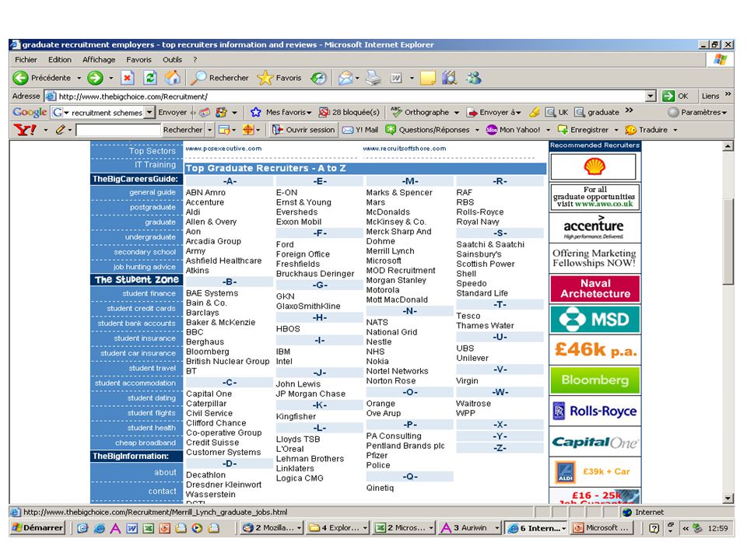Open browsing History clock icon
Viewport: 747px width, 560px height.
click(x=319, y=78)
